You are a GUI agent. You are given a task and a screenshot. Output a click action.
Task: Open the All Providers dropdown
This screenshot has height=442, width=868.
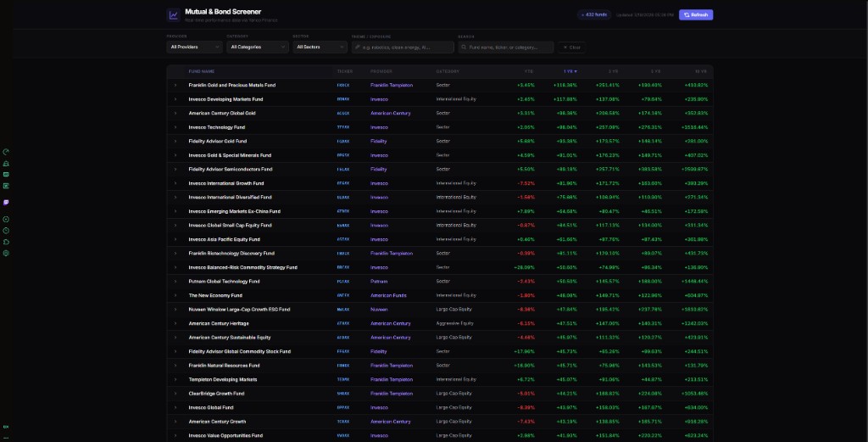click(194, 47)
